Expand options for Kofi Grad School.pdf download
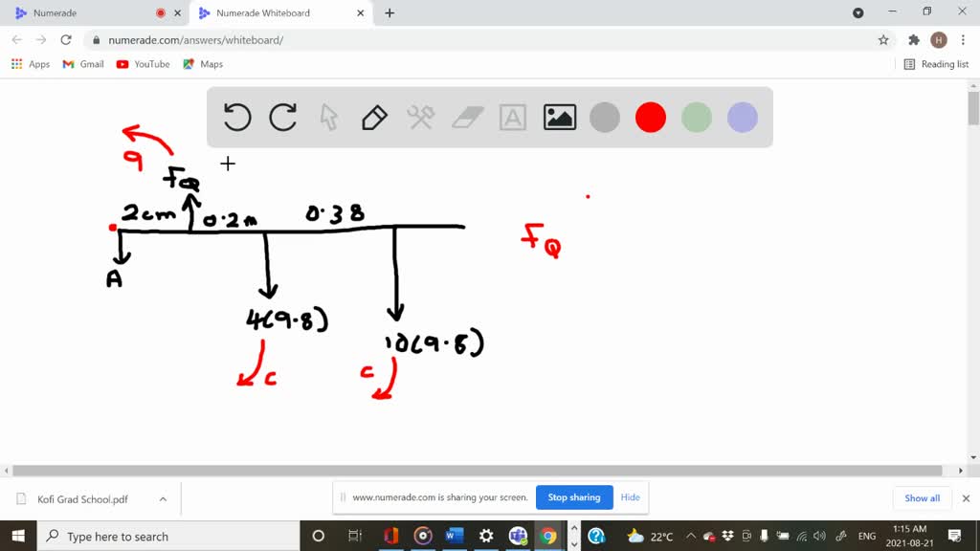Viewport: 980px width, 551px height. tap(164, 497)
